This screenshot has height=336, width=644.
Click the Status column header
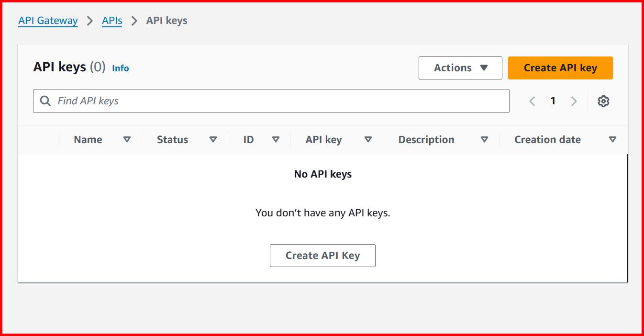[x=172, y=140]
